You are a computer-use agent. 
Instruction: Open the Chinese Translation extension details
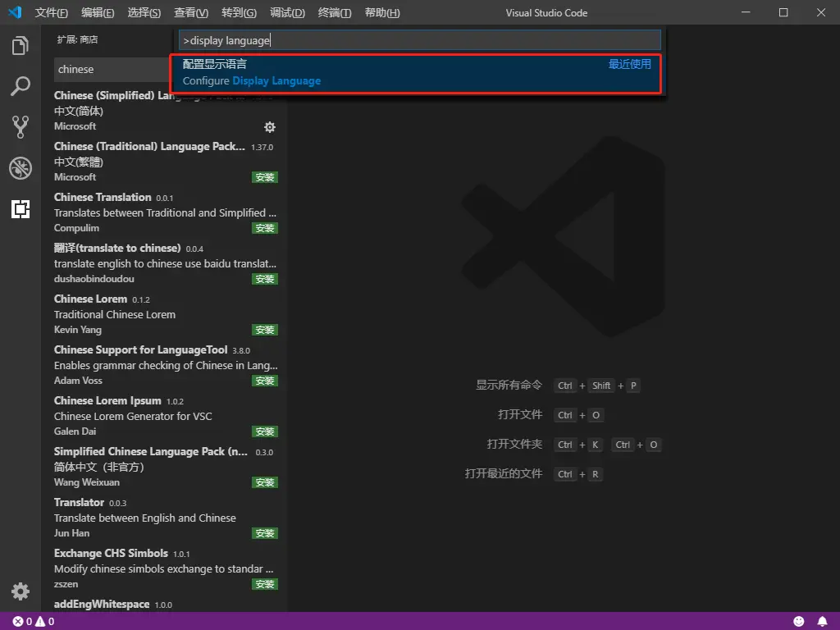tap(166, 212)
